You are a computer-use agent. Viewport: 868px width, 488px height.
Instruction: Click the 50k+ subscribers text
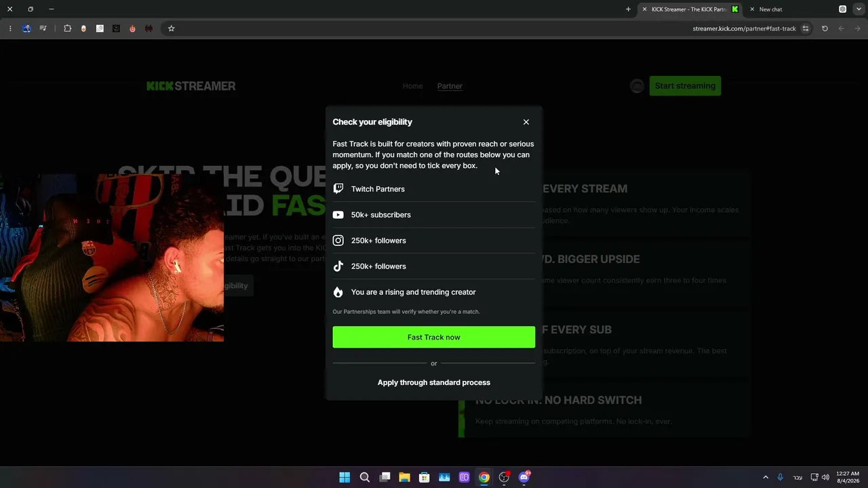click(381, 215)
